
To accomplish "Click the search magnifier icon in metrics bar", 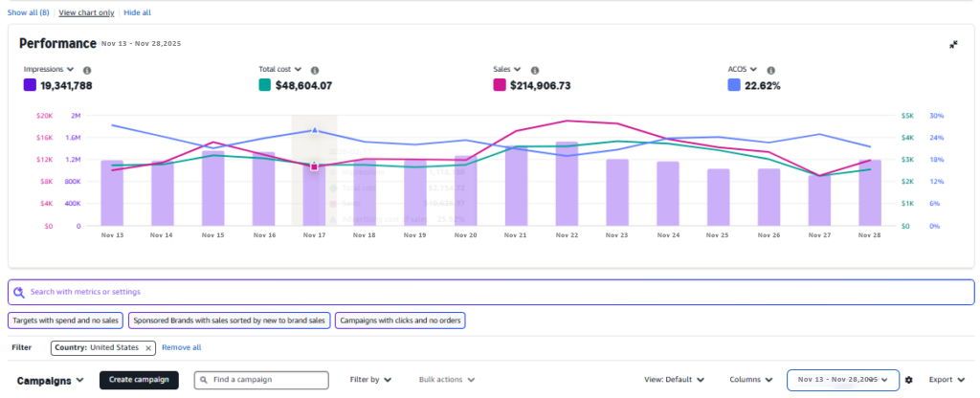I will click(18, 292).
